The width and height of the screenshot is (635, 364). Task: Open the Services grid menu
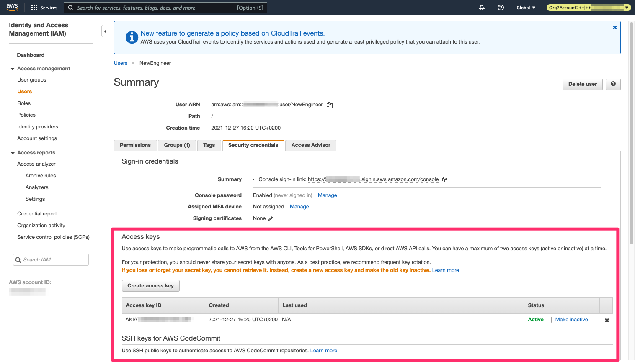[x=44, y=8]
